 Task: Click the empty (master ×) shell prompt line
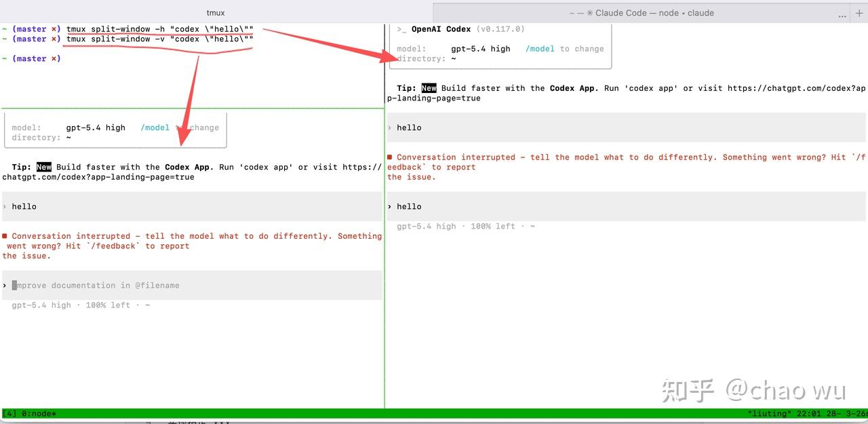pos(32,59)
